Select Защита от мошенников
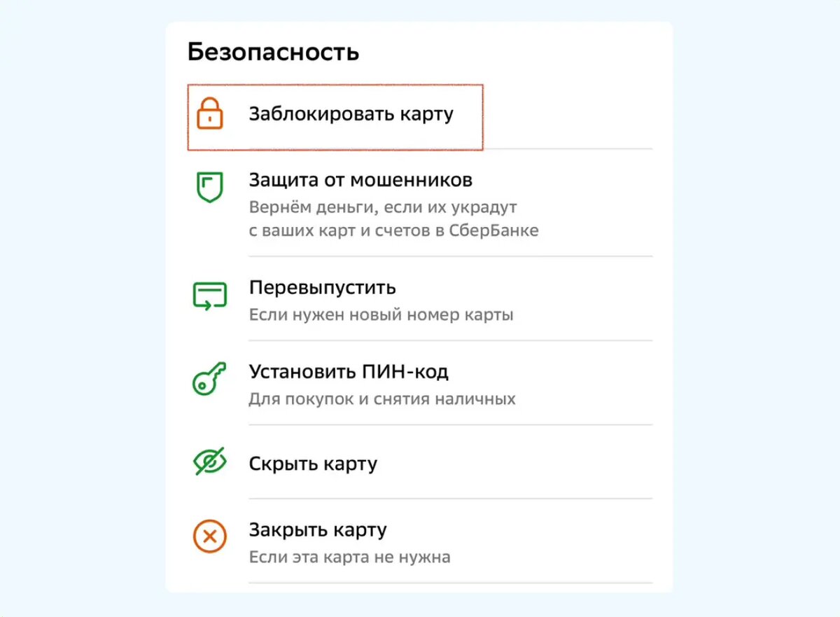The height and width of the screenshot is (617, 840). [x=360, y=179]
